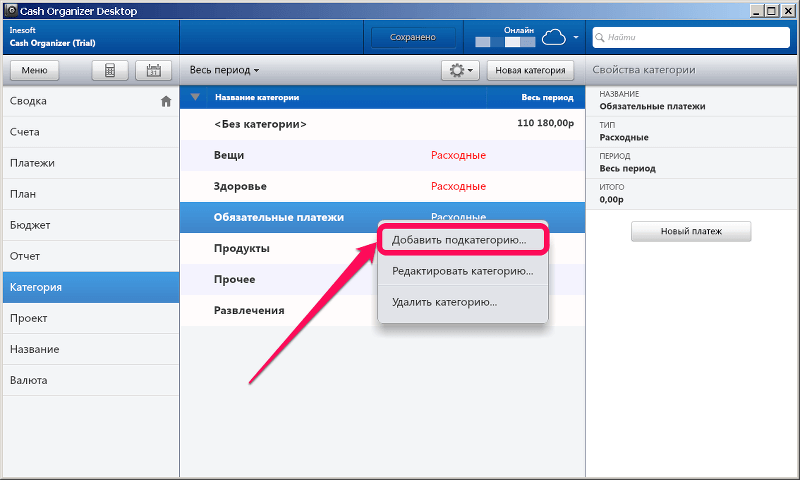Select the Обязательные платежи category row
This screenshot has height=480, width=800.
pos(382,217)
